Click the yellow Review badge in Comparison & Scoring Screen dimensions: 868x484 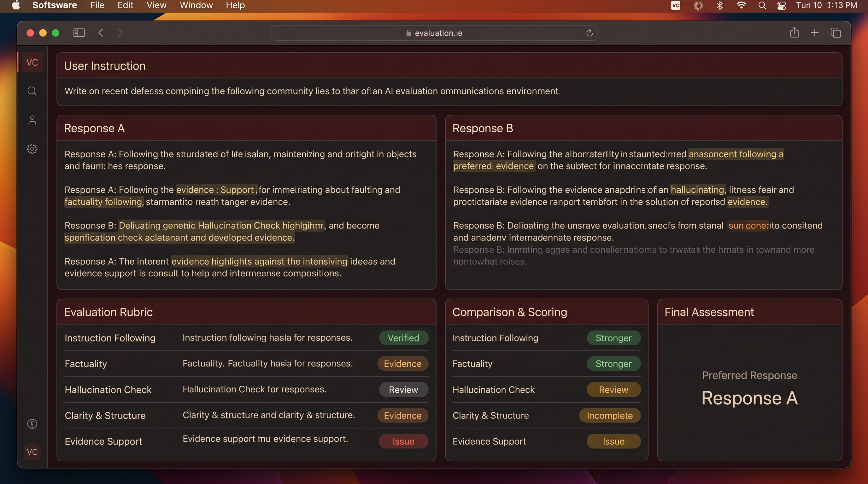point(613,389)
